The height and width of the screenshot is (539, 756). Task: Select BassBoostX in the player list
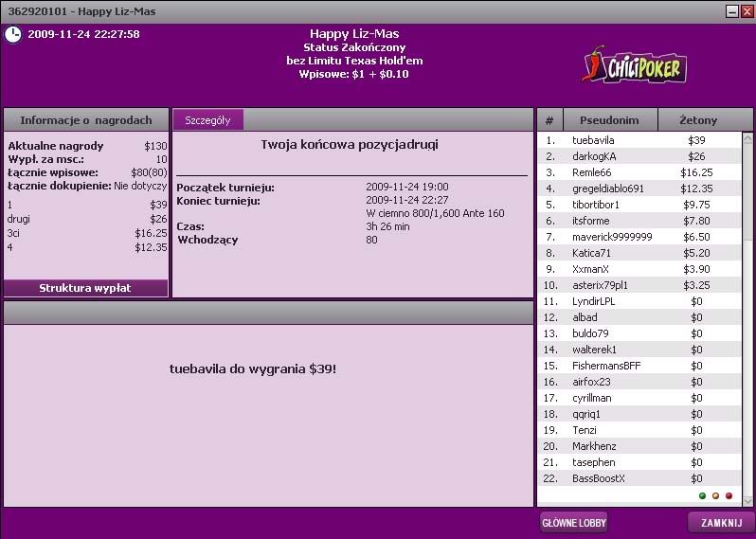(x=599, y=478)
